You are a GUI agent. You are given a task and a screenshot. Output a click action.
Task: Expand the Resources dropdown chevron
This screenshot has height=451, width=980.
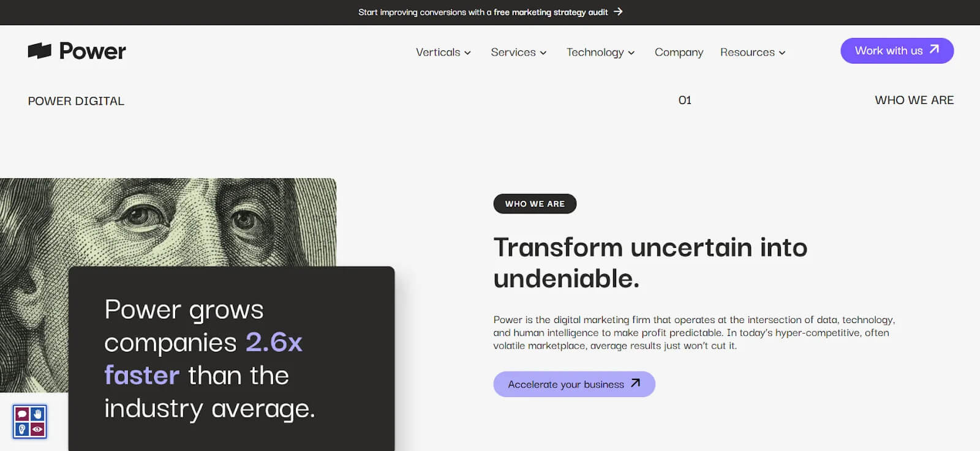tap(782, 53)
